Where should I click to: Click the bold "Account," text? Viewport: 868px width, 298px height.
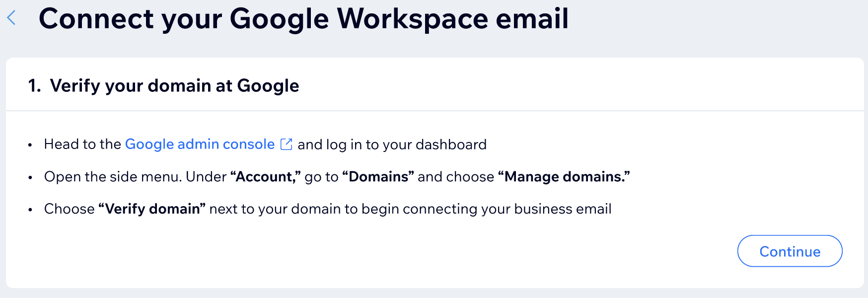tap(266, 177)
